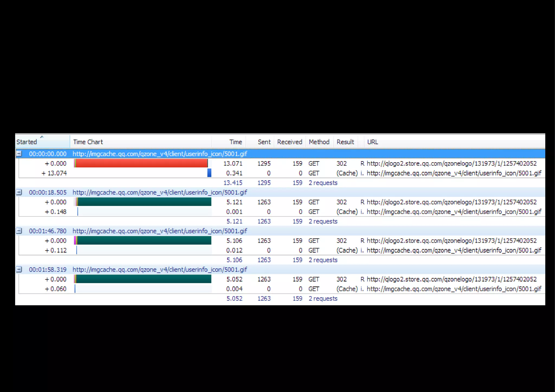Sort by the Sent column header

click(264, 142)
